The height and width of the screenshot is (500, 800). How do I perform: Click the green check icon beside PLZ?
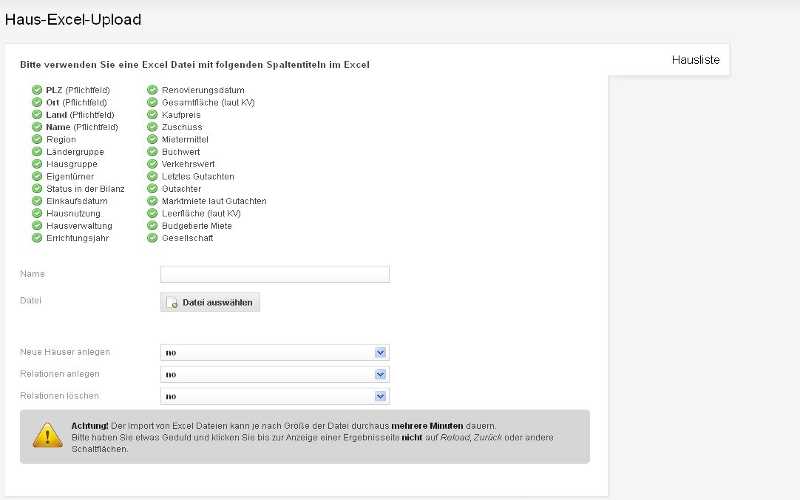pos(37,90)
